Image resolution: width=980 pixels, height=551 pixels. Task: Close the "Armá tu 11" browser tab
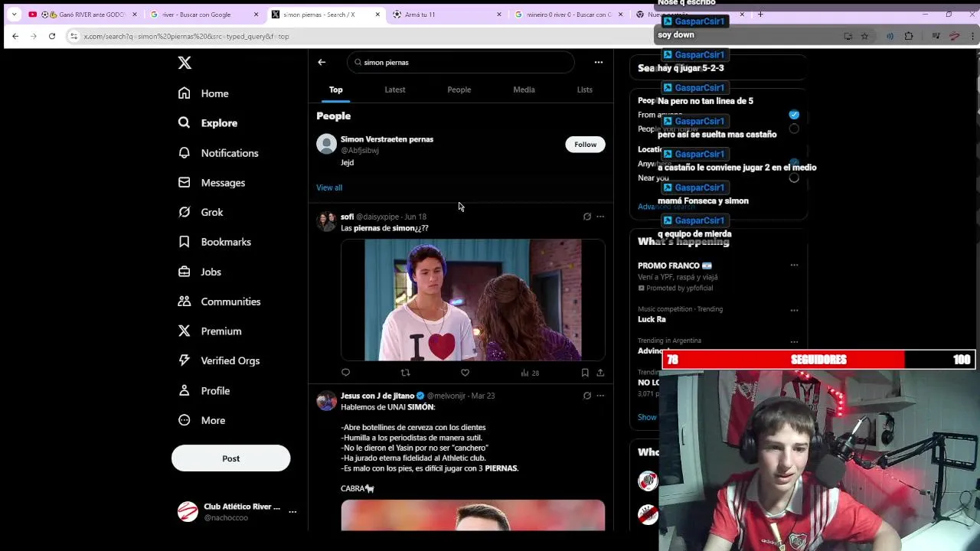499,15
